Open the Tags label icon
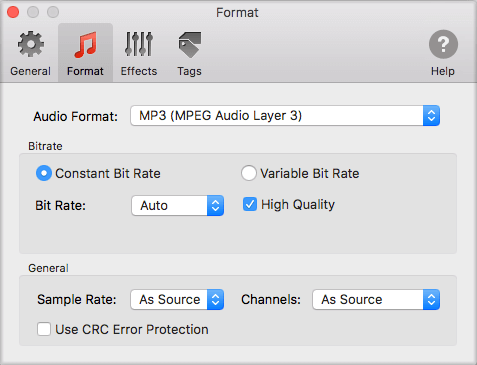Image resolution: width=477 pixels, height=365 pixels. pyautogui.click(x=190, y=45)
